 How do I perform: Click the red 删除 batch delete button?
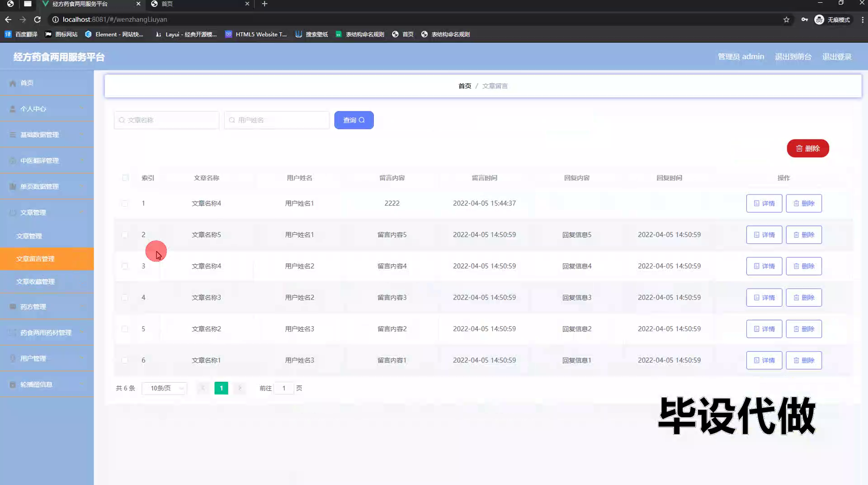pos(808,148)
